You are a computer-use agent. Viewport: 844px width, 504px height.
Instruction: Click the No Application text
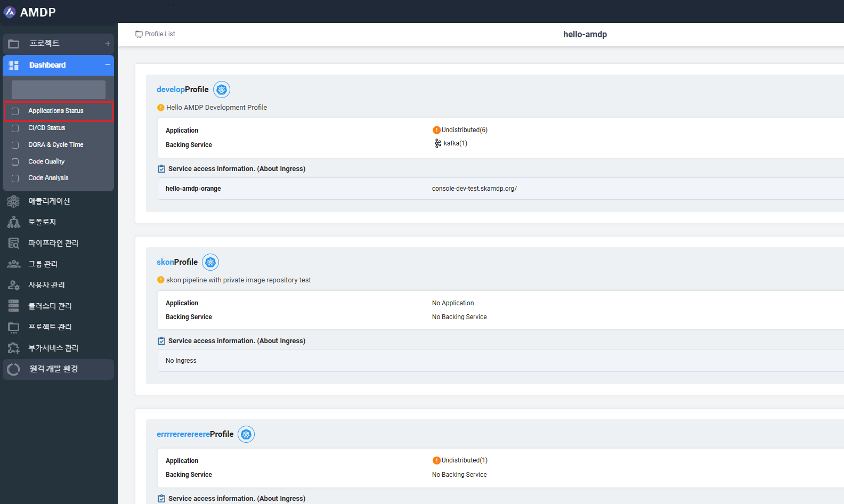(453, 303)
